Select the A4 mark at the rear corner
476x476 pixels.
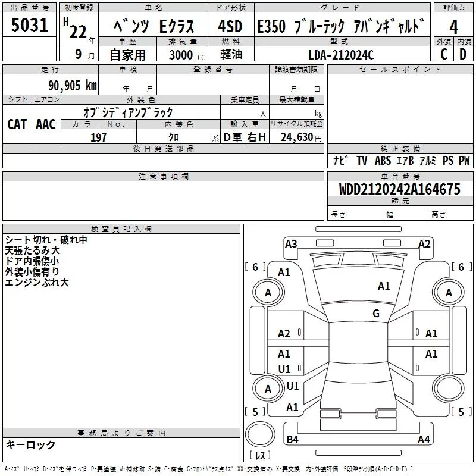[424, 440]
